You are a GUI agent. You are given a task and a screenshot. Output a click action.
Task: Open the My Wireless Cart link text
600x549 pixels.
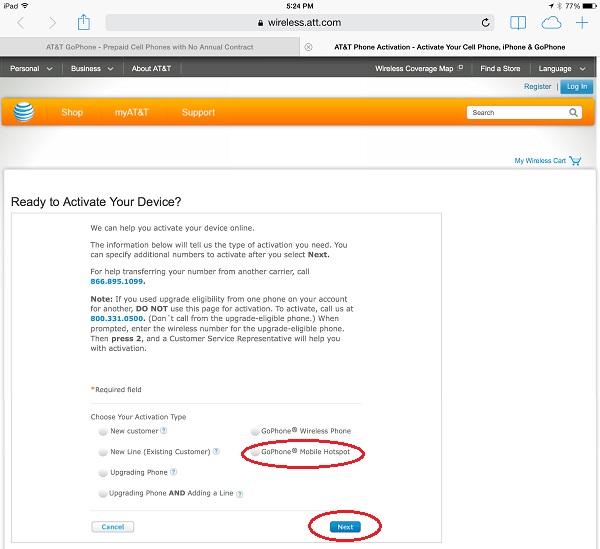tap(540, 161)
